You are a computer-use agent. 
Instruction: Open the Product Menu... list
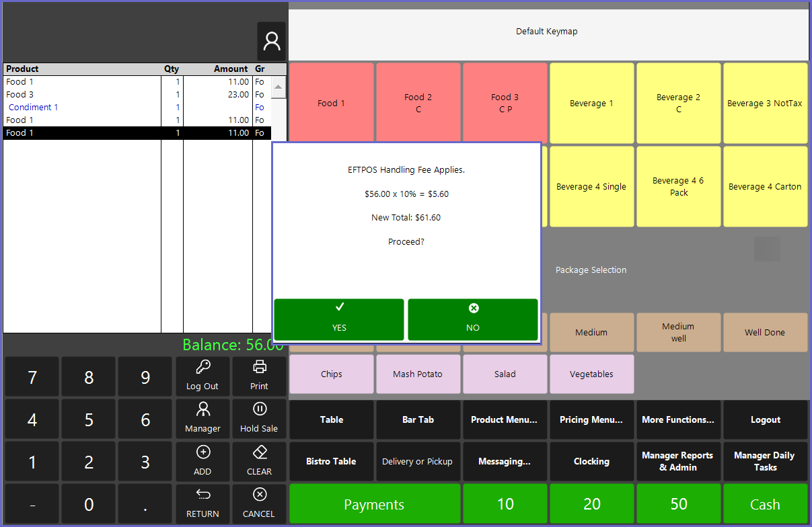click(x=505, y=420)
